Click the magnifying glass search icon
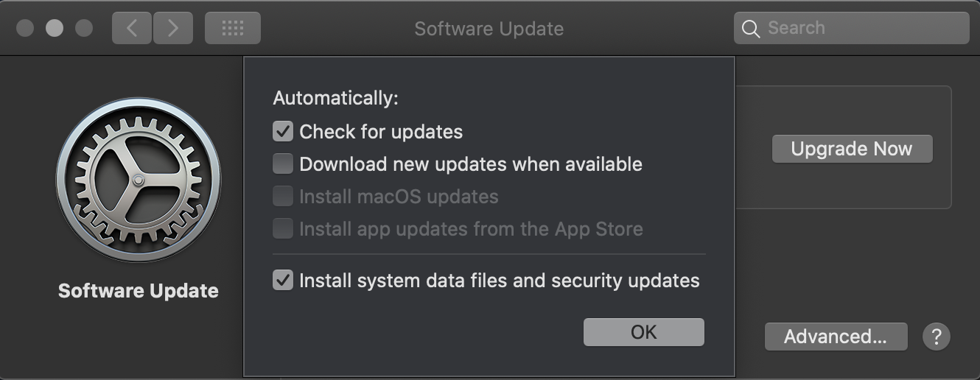Image resolution: width=980 pixels, height=380 pixels. [x=750, y=29]
